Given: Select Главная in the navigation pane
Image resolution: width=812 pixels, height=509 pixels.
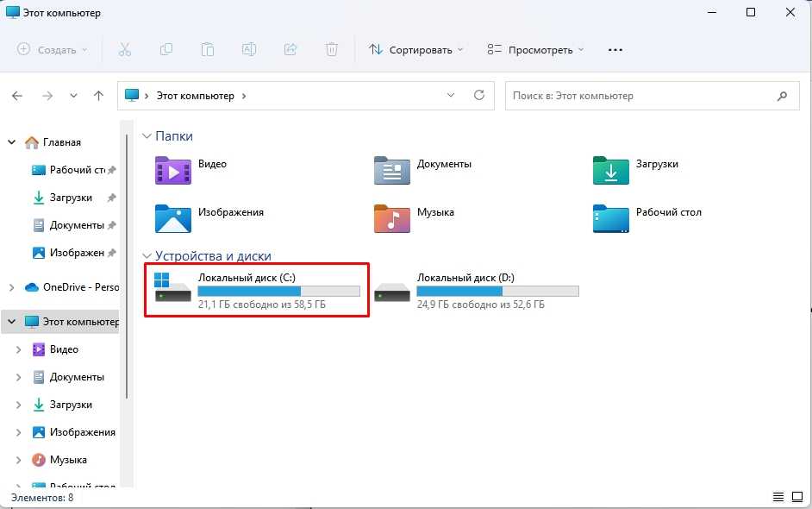Looking at the screenshot, I should [x=65, y=142].
